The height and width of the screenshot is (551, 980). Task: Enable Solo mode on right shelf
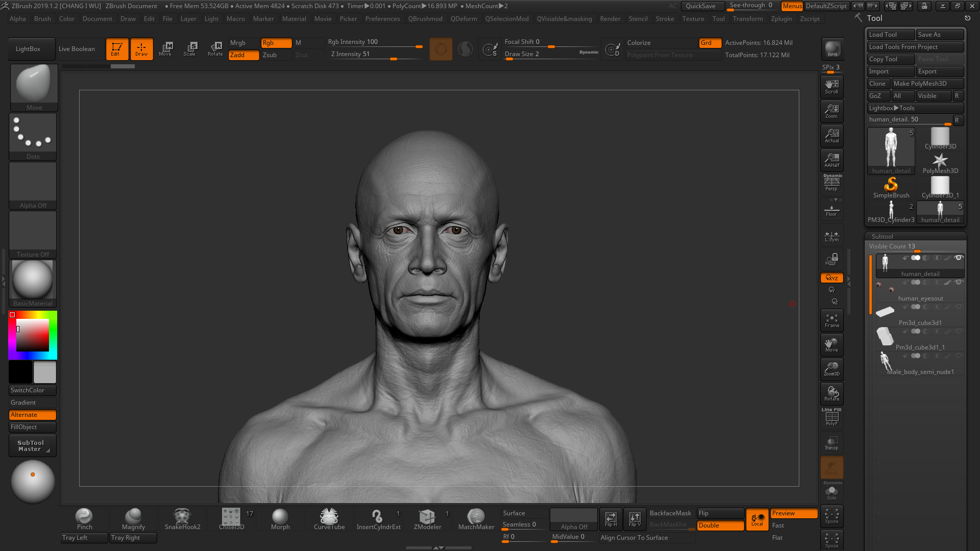pos(831,491)
